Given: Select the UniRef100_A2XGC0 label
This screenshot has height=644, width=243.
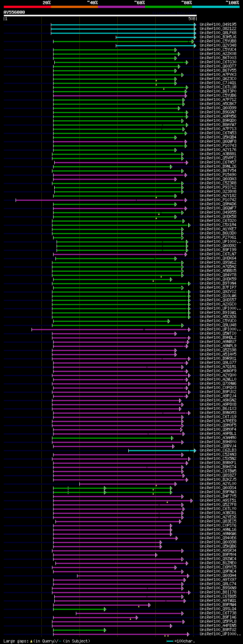Looking at the screenshot, I should (218, 304).
